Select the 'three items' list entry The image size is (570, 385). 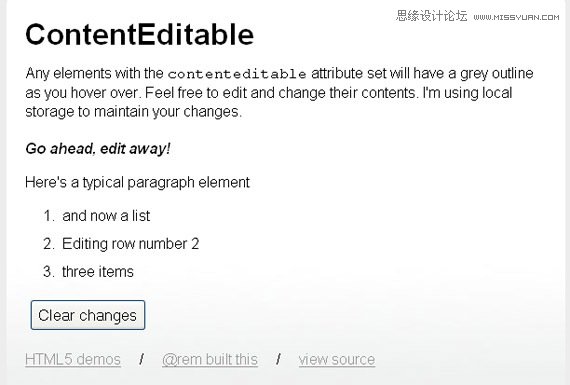pos(98,272)
